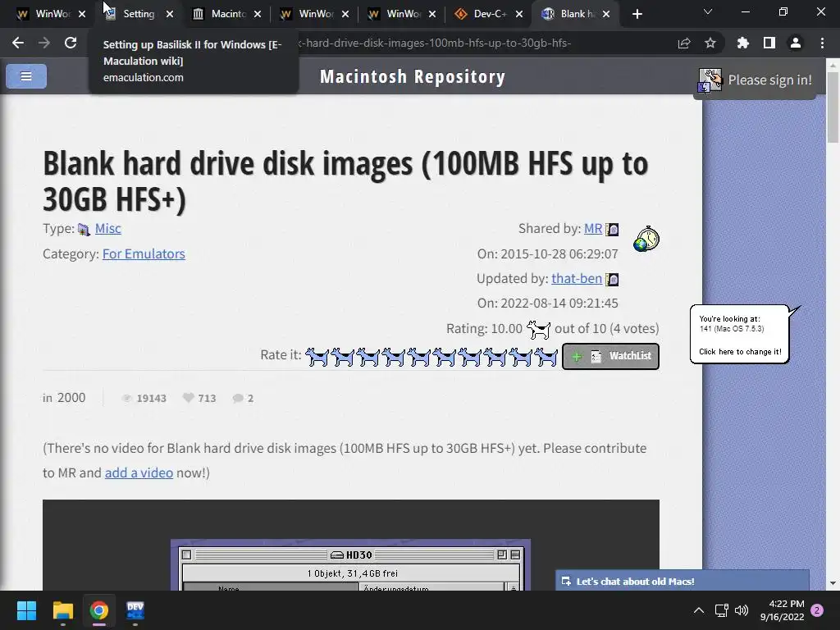Open the notification count badge
Viewport: 840px width, 630px height.
pos(817,609)
